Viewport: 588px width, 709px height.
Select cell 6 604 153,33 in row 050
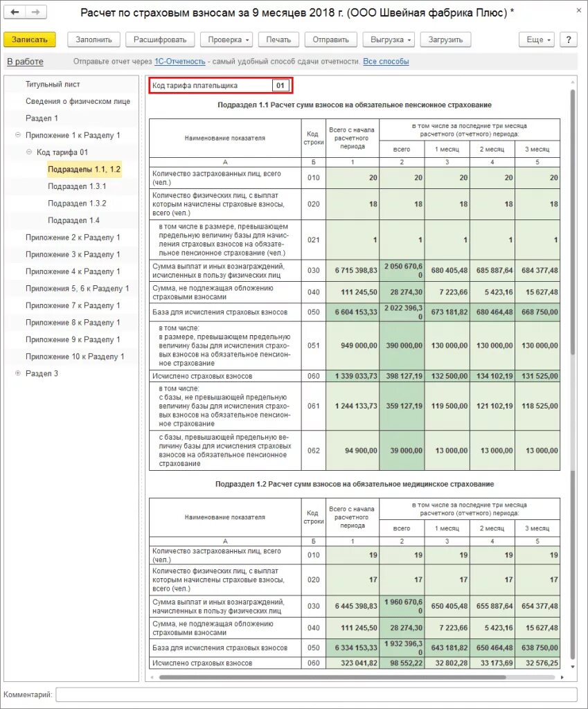(x=353, y=312)
